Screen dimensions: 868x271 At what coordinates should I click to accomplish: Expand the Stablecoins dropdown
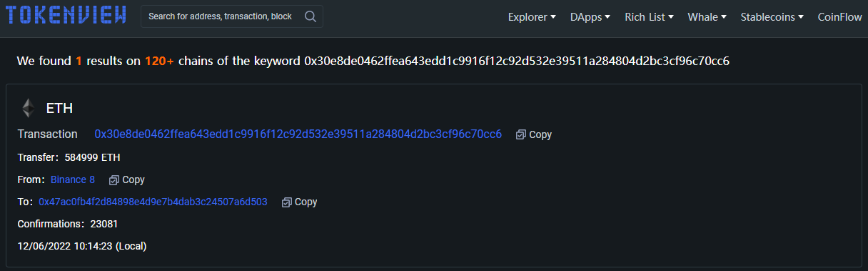click(x=772, y=17)
